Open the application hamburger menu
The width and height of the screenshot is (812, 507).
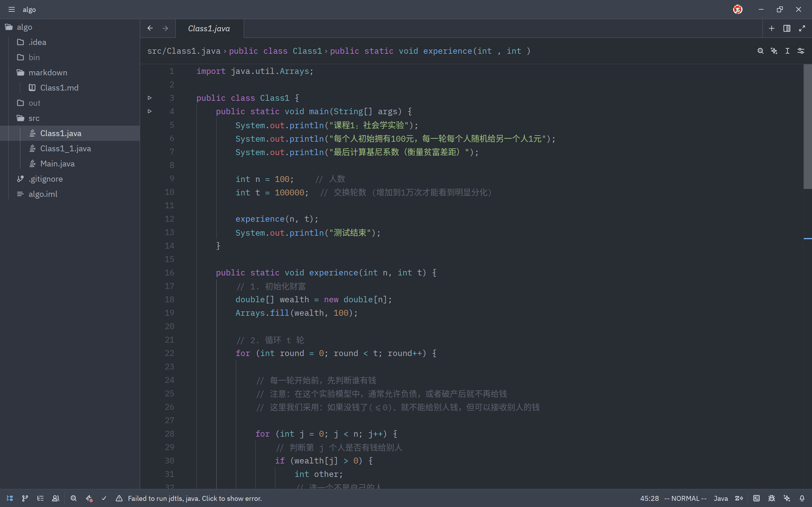[12, 9]
